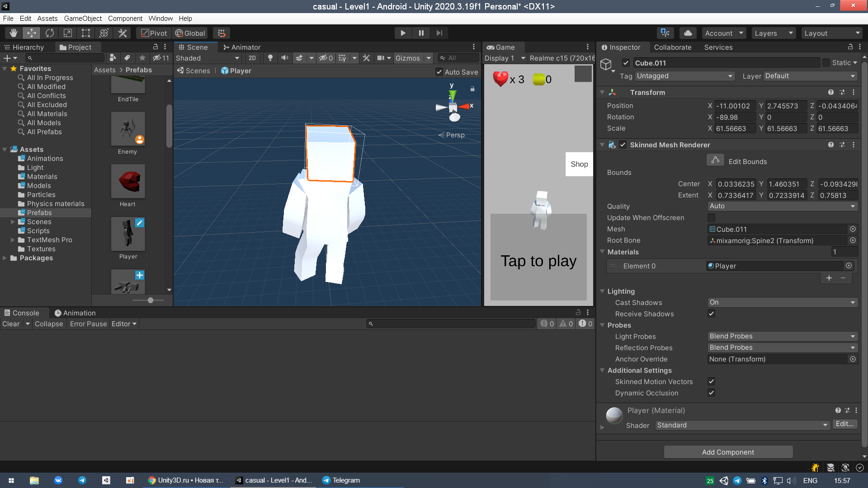The width and height of the screenshot is (868, 488).
Task: Click Project favorites star icon
Action: click(142, 58)
